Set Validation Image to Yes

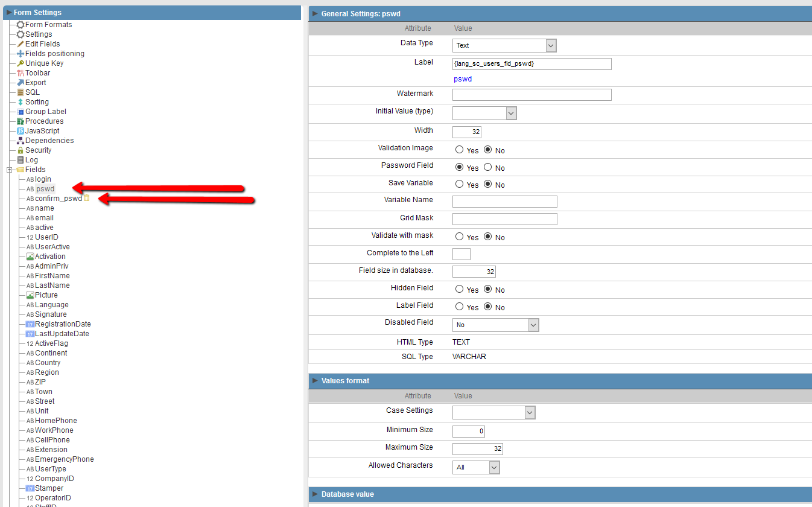click(460, 150)
